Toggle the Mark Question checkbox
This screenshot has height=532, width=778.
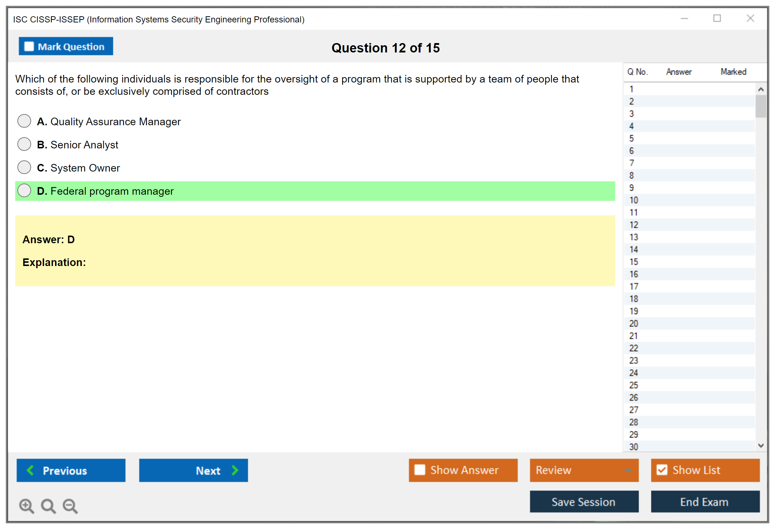click(x=29, y=46)
